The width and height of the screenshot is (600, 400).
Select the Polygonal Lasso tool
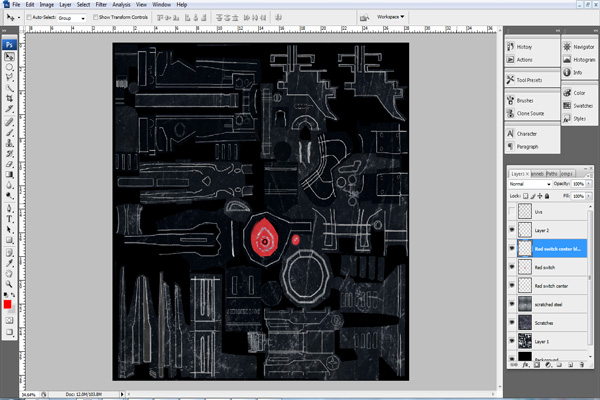click(9, 78)
